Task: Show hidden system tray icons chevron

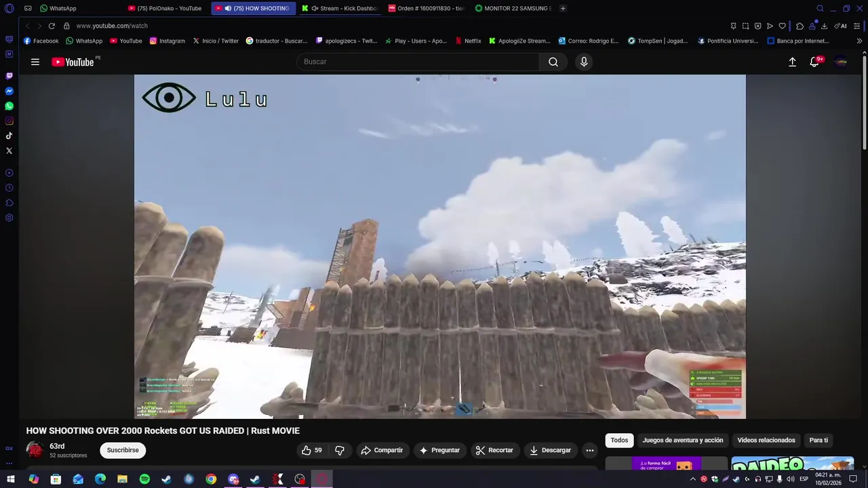Action: (x=693, y=479)
